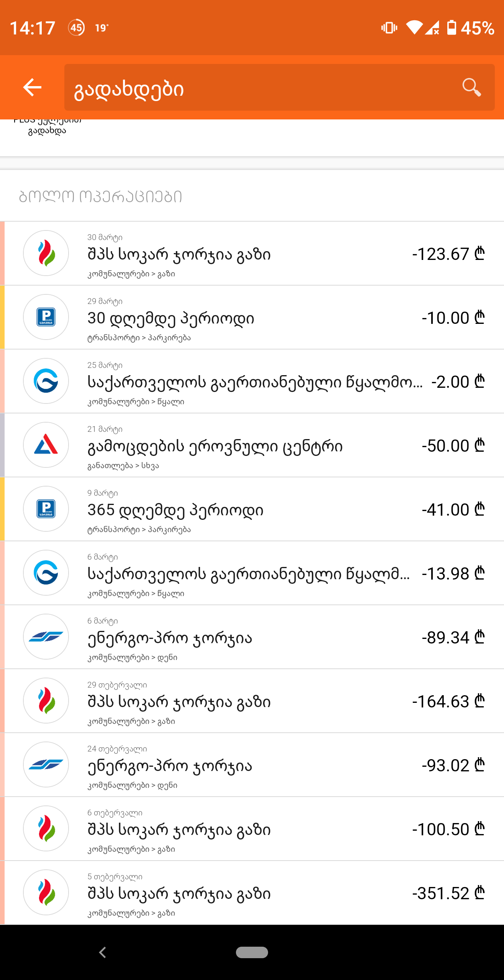Tap the National Examination Center triangle icon
Screen dimensions: 504x980
46,445
